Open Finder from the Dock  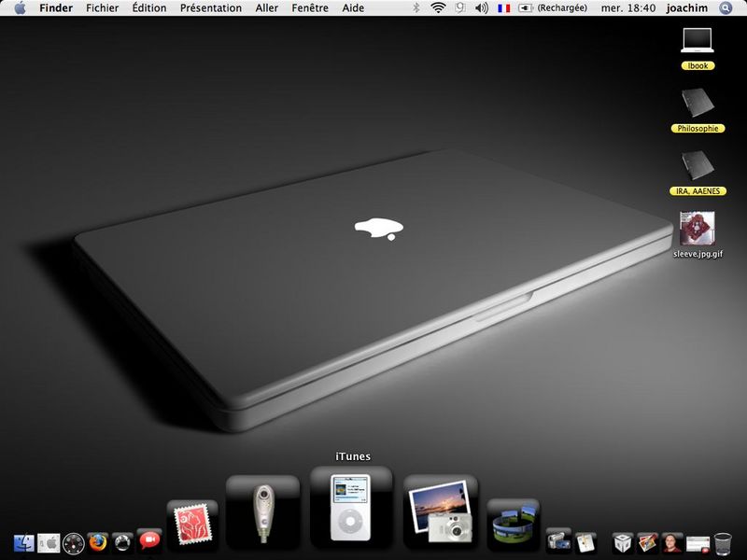(24, 542)
